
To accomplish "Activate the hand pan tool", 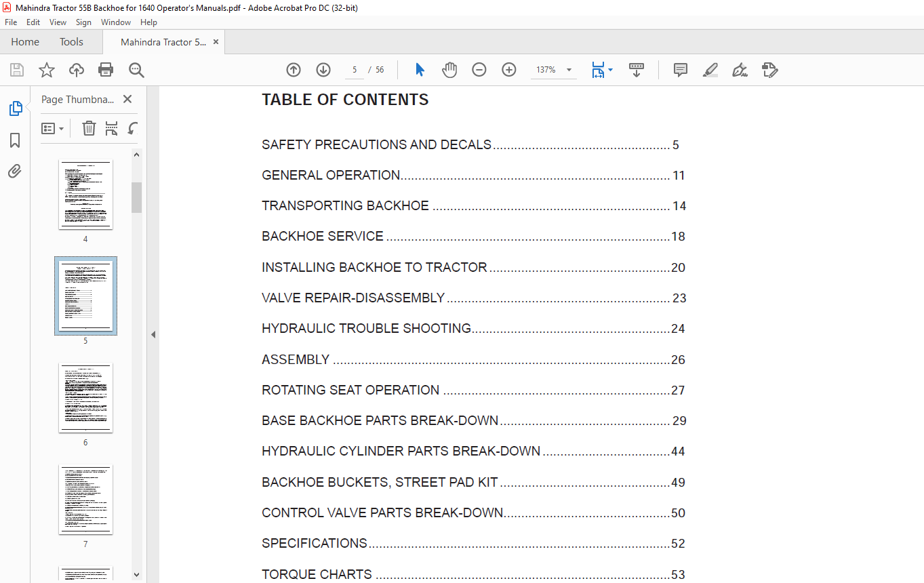I will [x=449, y=70].
